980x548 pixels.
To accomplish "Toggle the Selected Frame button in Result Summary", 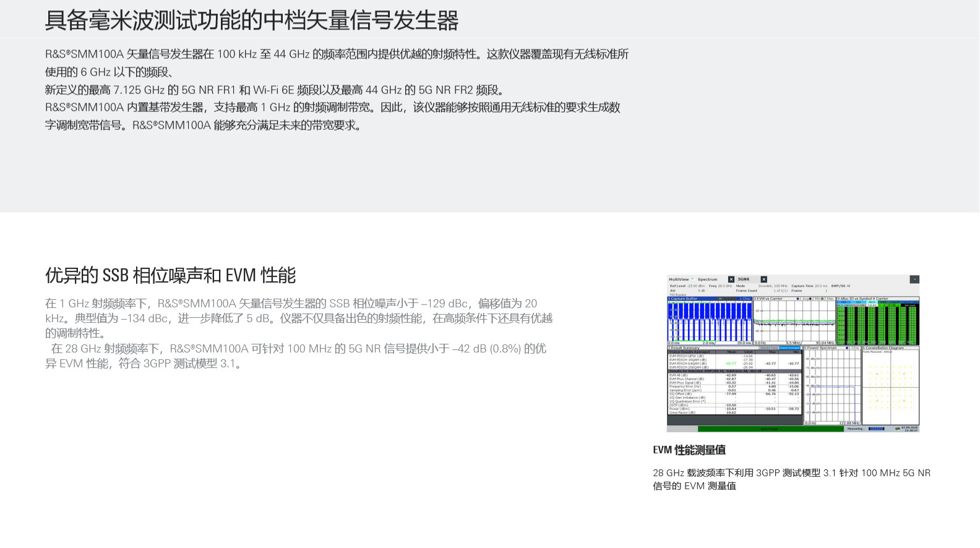I will (x=769, y=348).
